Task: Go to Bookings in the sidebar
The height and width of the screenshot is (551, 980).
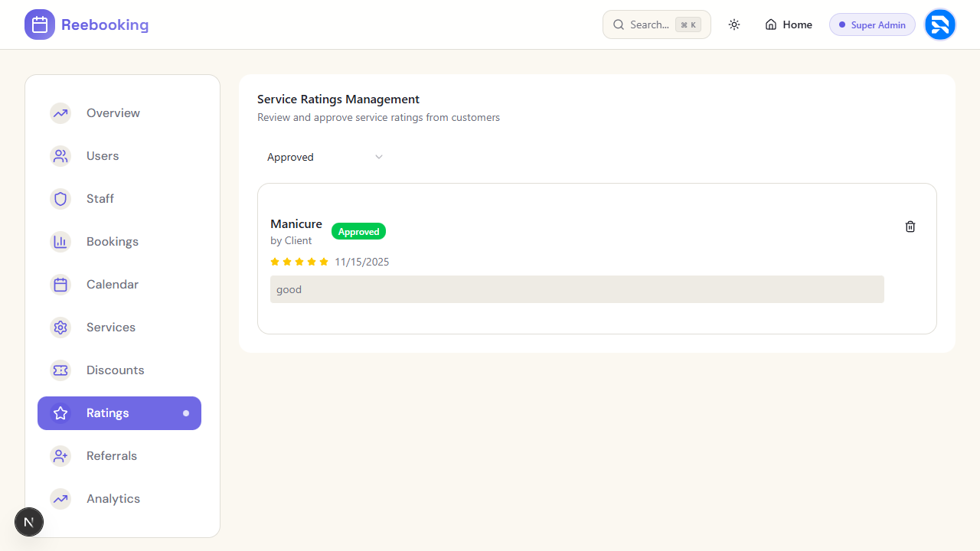Action: tap(113, 242)
